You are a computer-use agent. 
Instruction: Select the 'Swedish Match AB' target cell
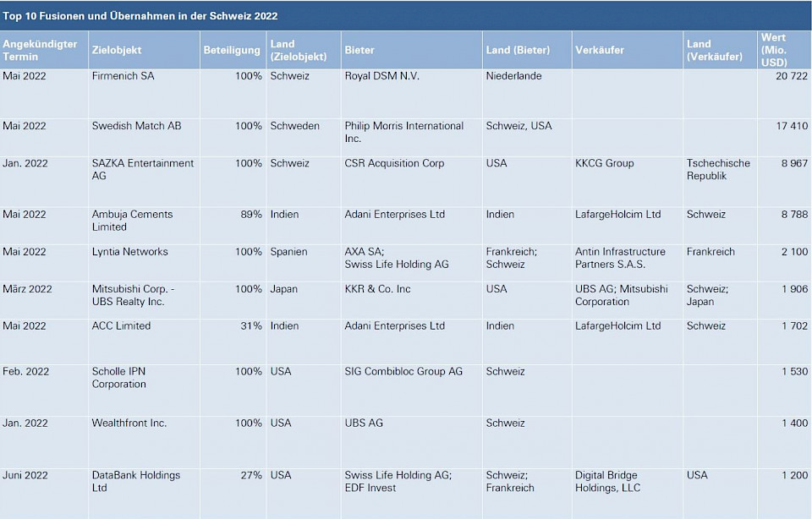[136, 126]
